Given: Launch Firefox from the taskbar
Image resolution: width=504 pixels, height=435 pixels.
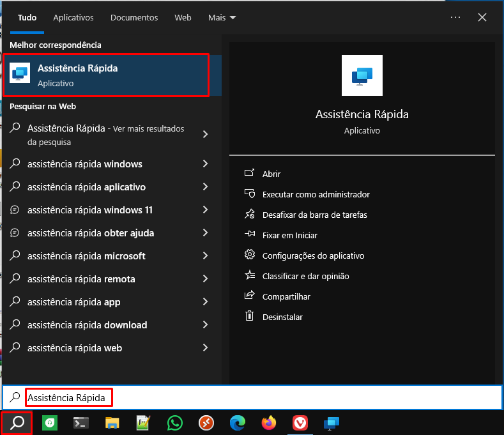Looking at the screenshot, I should 269,423.
